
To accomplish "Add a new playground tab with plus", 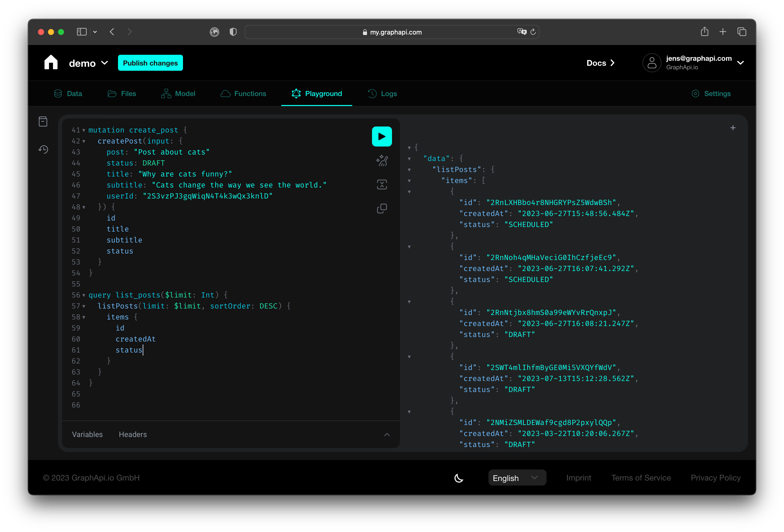I will (733, 128).
